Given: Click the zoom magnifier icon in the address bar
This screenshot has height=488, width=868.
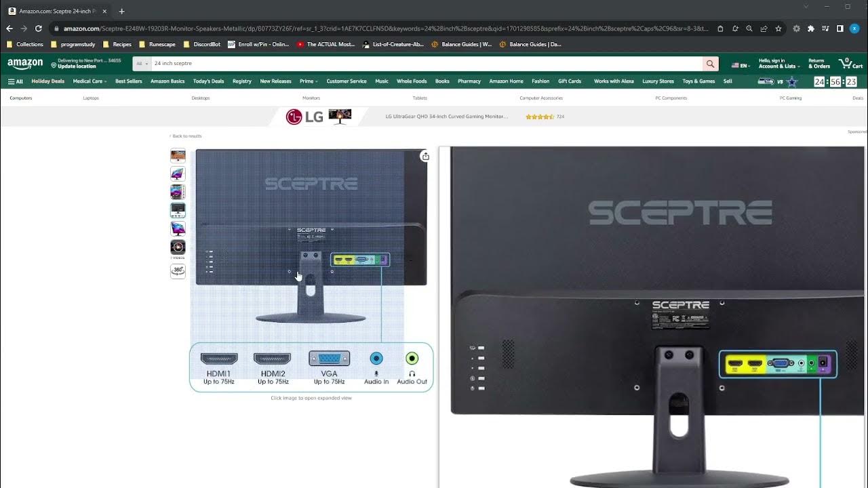Looking at the screenshot, I should (749, 28).
